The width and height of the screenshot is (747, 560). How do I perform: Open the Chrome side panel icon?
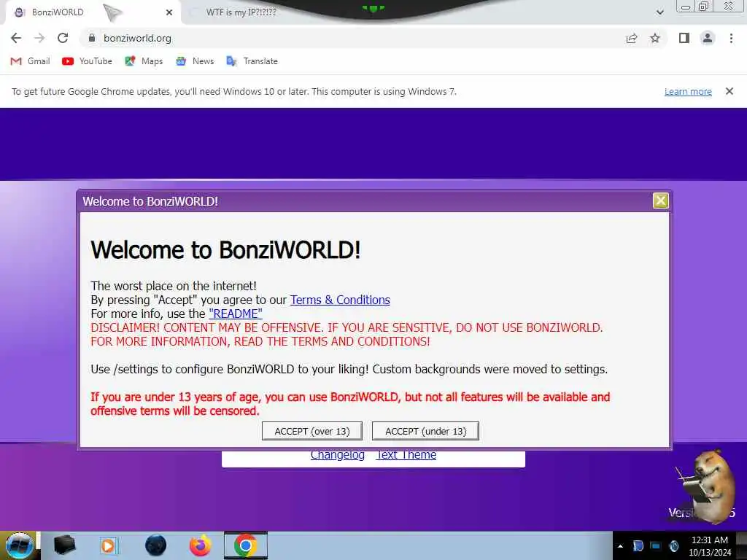684,38
